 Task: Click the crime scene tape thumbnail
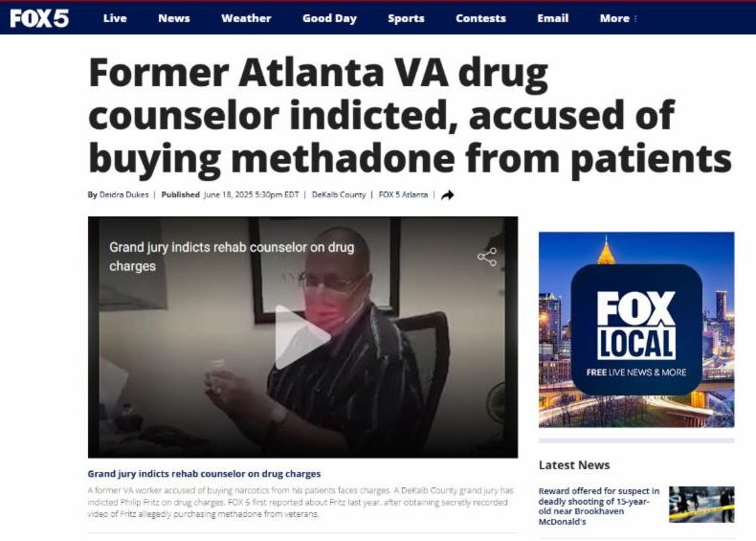(x=701, y=505)
